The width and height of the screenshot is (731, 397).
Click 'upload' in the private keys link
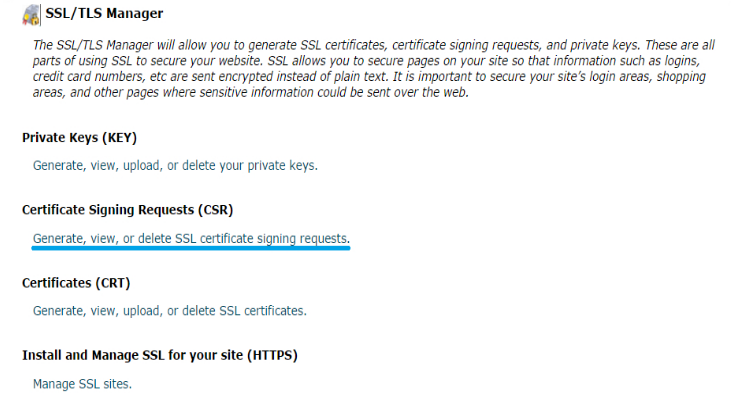click(x=141, y=166)
